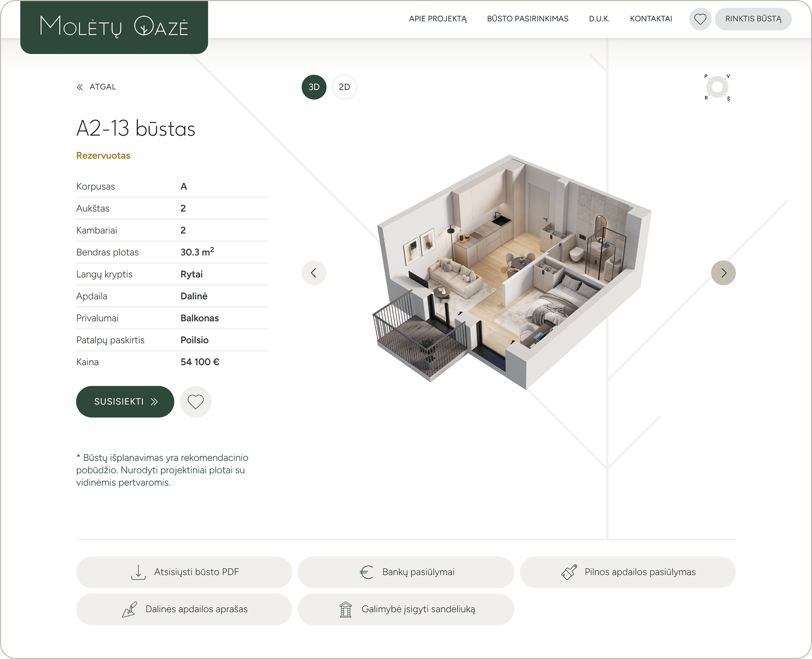This screenshot has height=659, width=812.
Task: Click the euro icon for bank offers
Action: [367, 572]
